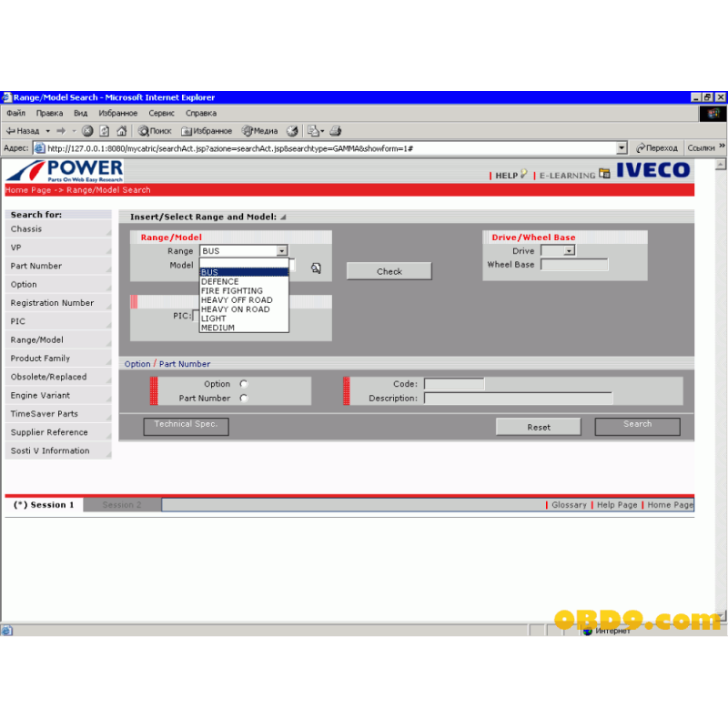Select the Part Number radio button
728x728 pixels.
[x=244, y=398]
